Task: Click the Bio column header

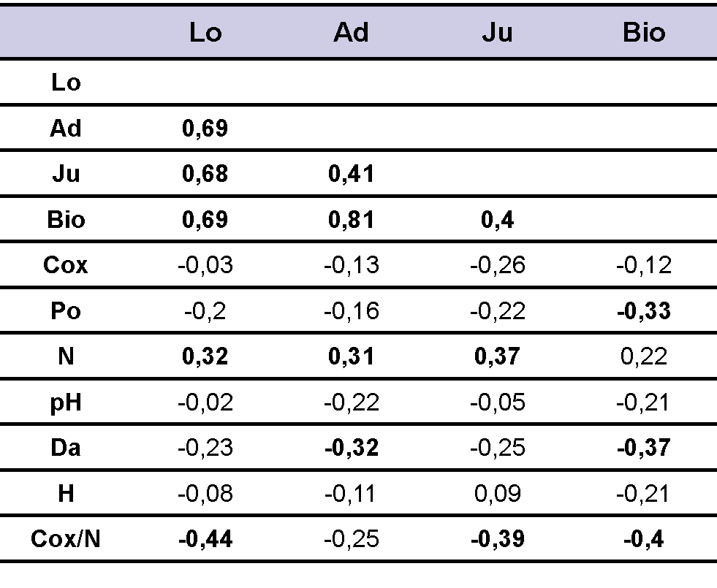Action: pos(644,33)
